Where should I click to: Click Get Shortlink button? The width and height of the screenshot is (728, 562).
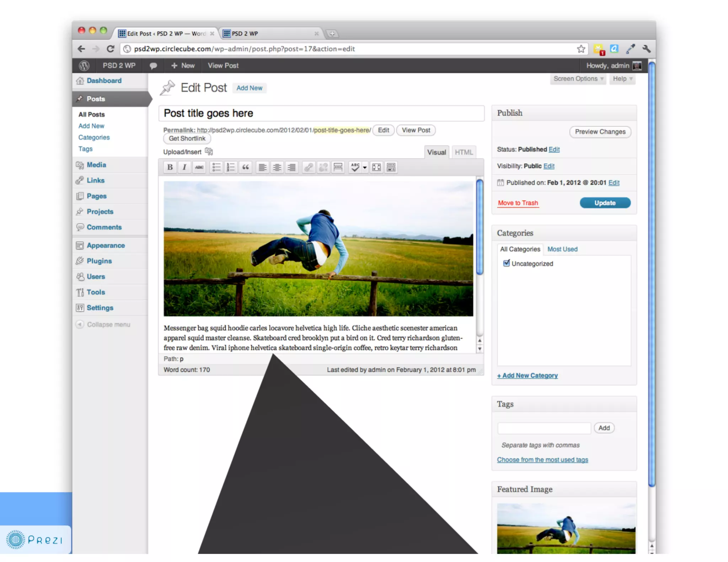point(187,139)
